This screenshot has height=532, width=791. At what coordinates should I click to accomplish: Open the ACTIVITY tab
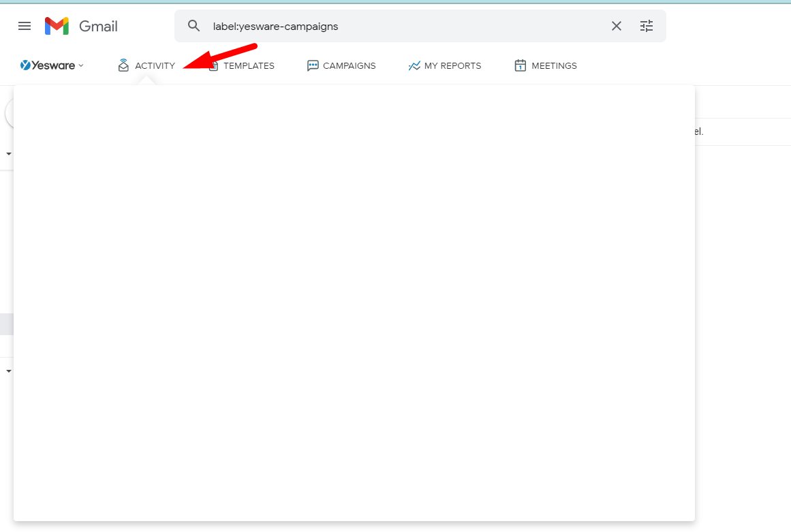[x=146, y=65]
